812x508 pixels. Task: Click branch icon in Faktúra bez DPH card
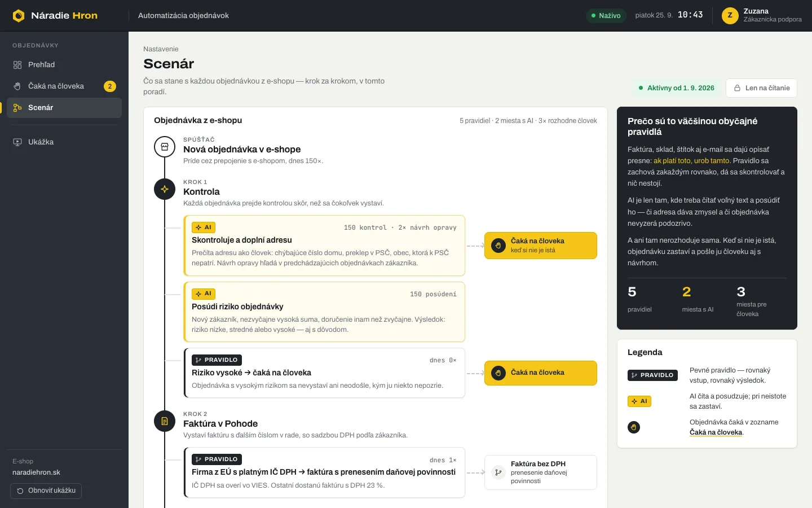click(498, 472)
